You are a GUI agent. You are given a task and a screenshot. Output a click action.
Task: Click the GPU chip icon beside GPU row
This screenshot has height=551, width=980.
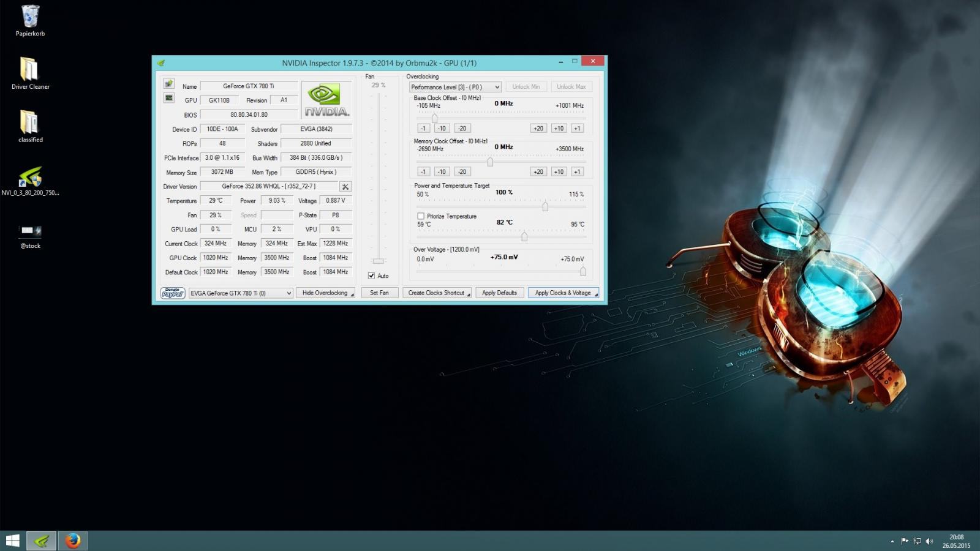[168, 98]
